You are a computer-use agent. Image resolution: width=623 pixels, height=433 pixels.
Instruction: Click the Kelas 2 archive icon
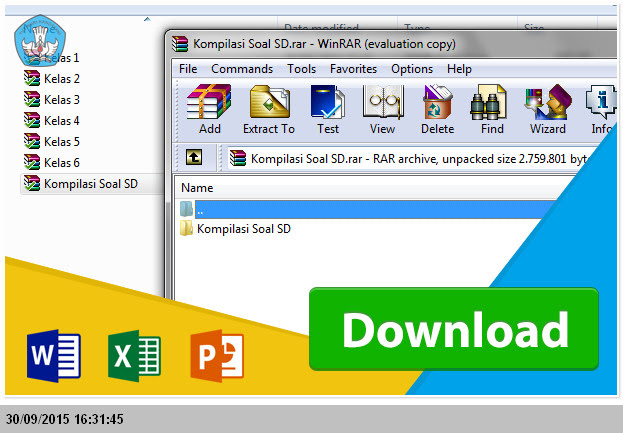(32, 78)
